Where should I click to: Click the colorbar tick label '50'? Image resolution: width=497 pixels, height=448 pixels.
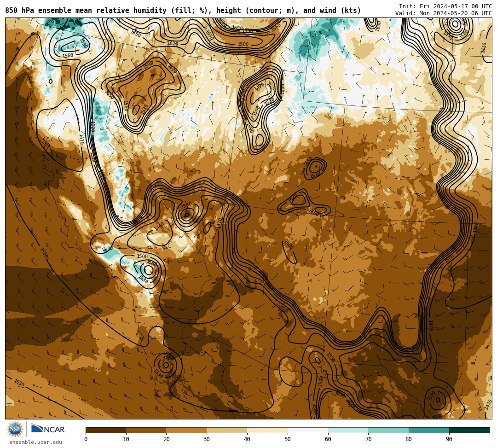tap(288, 439)
